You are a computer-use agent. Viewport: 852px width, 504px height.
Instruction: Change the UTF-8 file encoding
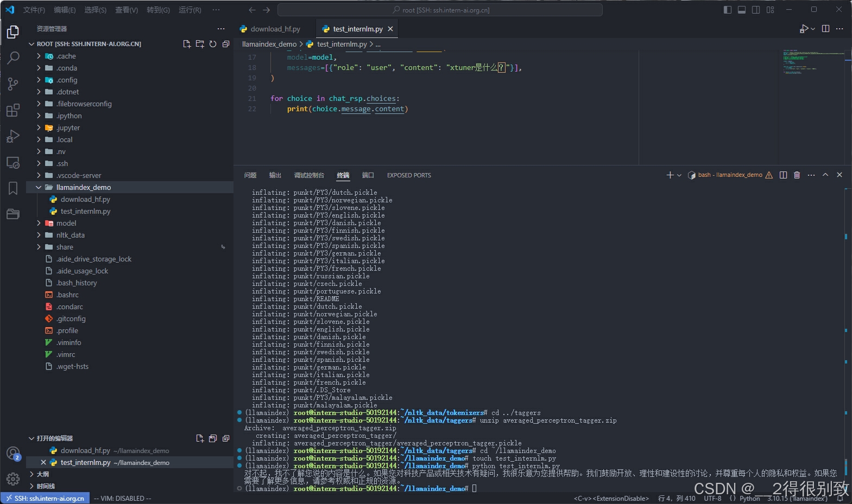[x=712, y=499]
